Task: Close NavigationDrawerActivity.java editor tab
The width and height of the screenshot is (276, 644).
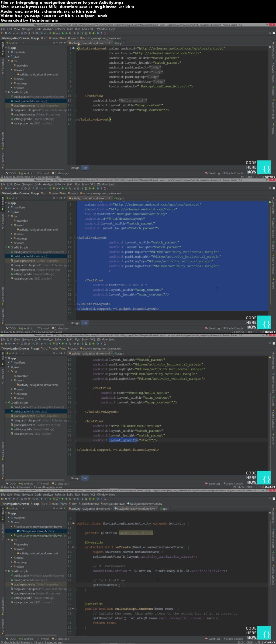Action: tap(157, 509)
